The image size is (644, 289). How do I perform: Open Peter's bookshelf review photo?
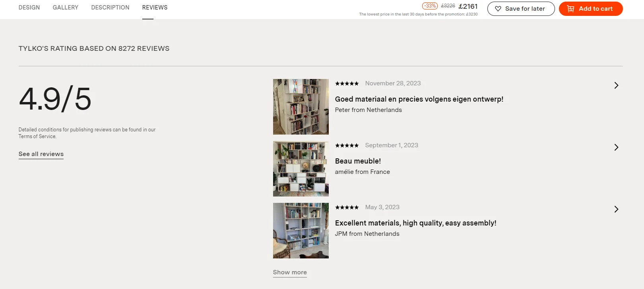(301, 107)
